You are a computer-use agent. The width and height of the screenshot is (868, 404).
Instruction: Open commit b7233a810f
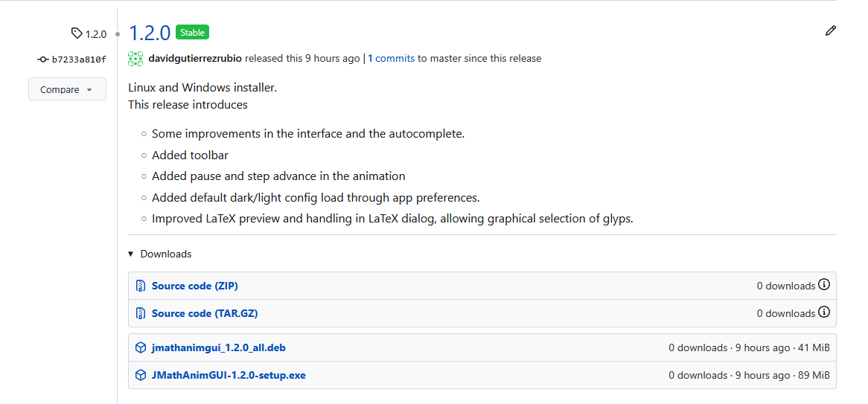coord(79,60)
